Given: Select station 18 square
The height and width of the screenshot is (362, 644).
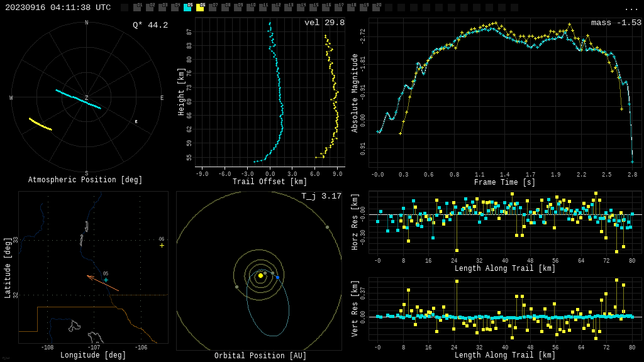Looking at the screenshot, I should point(351,8).
